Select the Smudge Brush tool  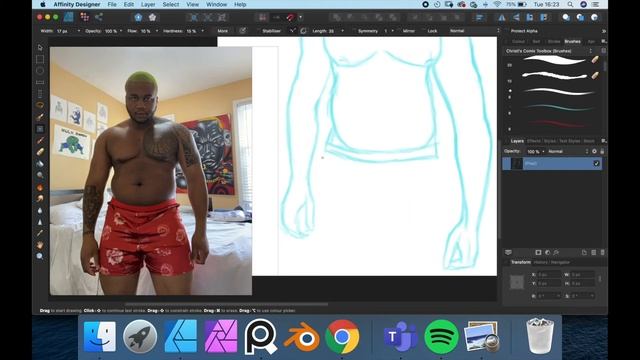click(40, 198)
